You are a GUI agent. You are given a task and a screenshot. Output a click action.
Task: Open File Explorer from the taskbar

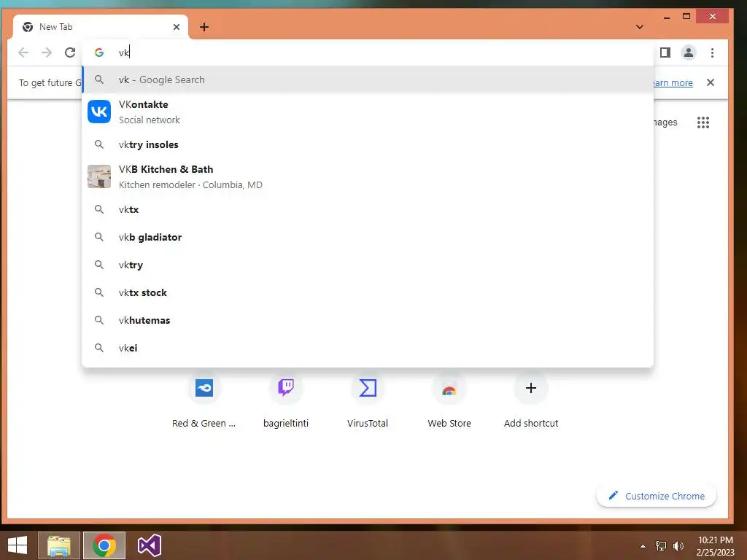pos(58,545)
